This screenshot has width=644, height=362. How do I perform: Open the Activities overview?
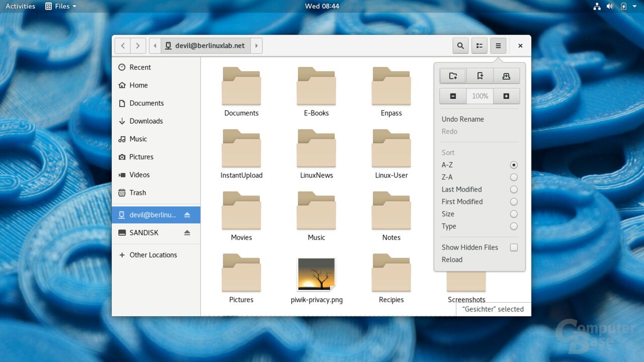point(20,6)
